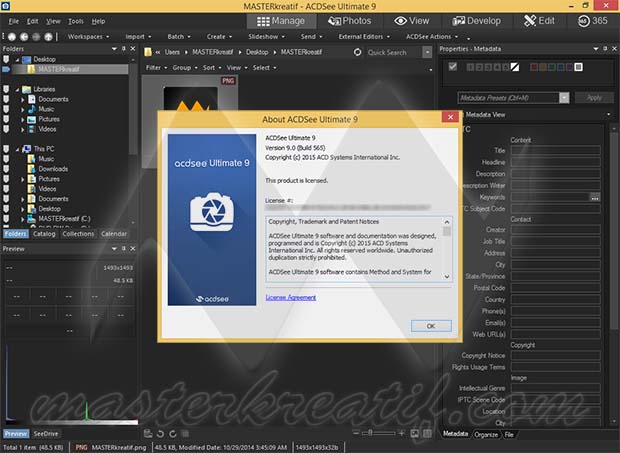Select the red color label swatch
620x453 pixels.
pyautogui.click(x=534, y=67)
